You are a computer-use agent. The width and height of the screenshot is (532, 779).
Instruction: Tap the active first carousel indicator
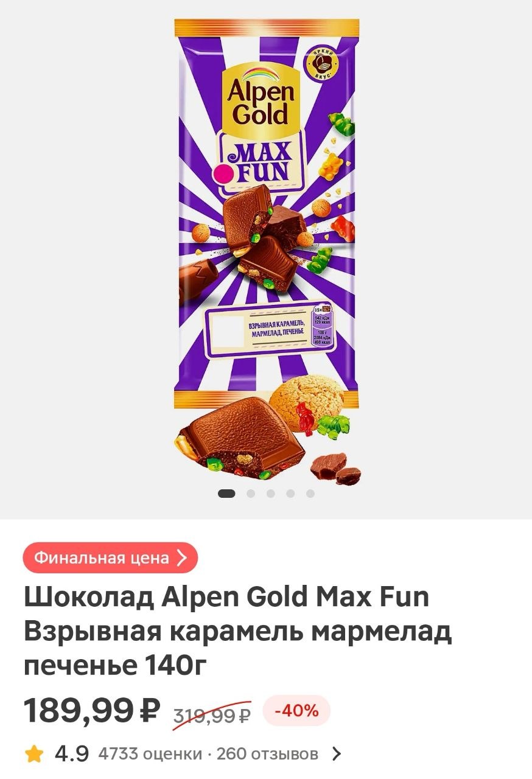[x=226, y=494]
